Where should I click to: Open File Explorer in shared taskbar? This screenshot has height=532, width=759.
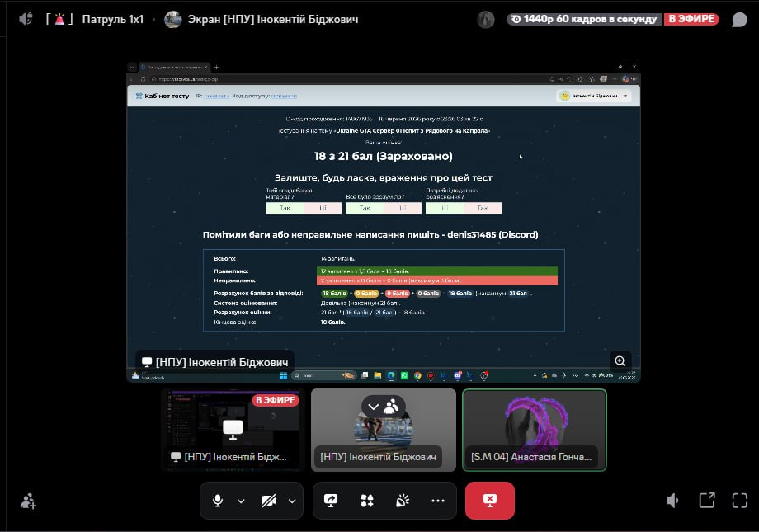coord(378,375)
